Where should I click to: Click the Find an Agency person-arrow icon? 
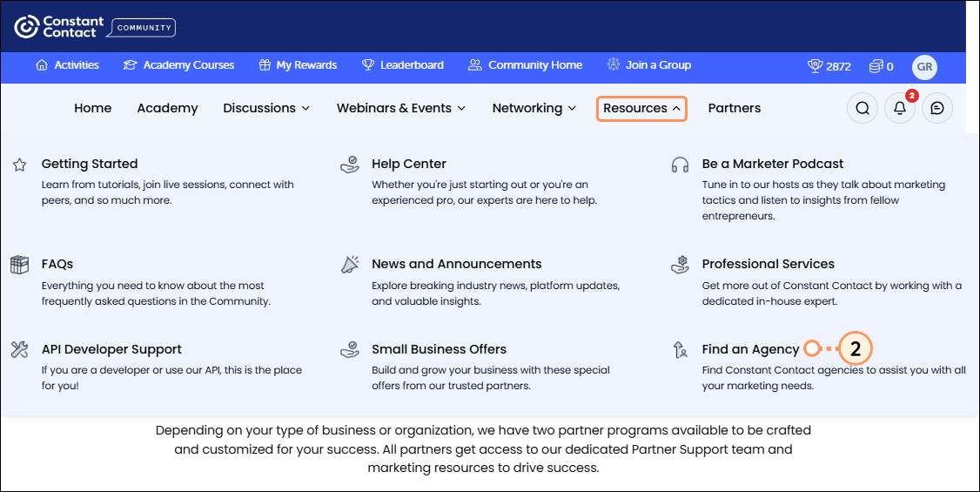(x=680, y=349)
